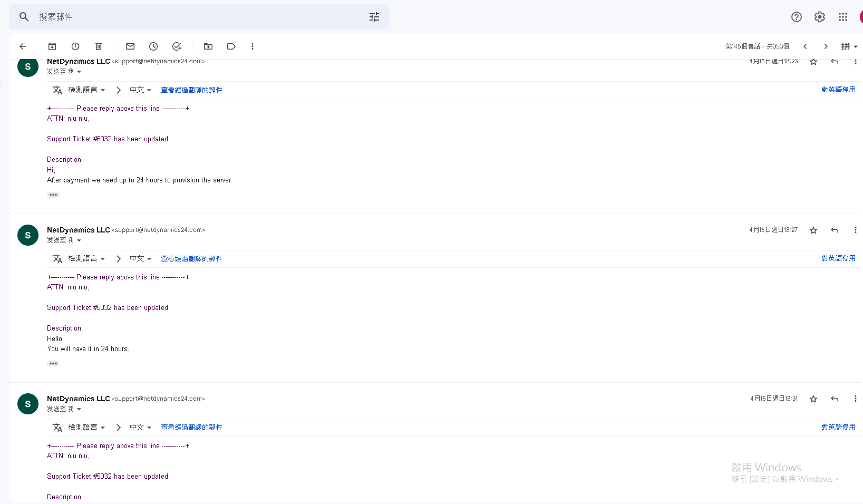Expand recipient details in 18:31 message
This screenshot has width=863, height=504.
tap(79, 409)
